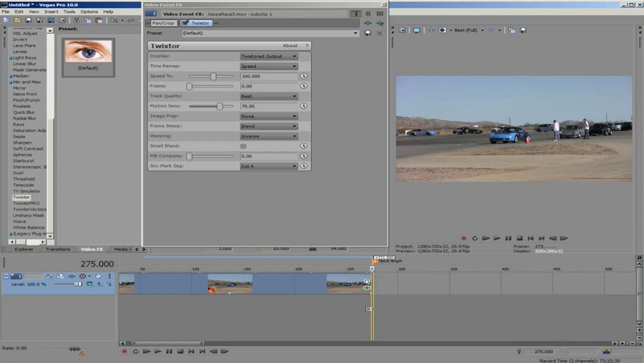644x363 pixels.
Task: Open the Tools menu
Action: tap(69, 12)
